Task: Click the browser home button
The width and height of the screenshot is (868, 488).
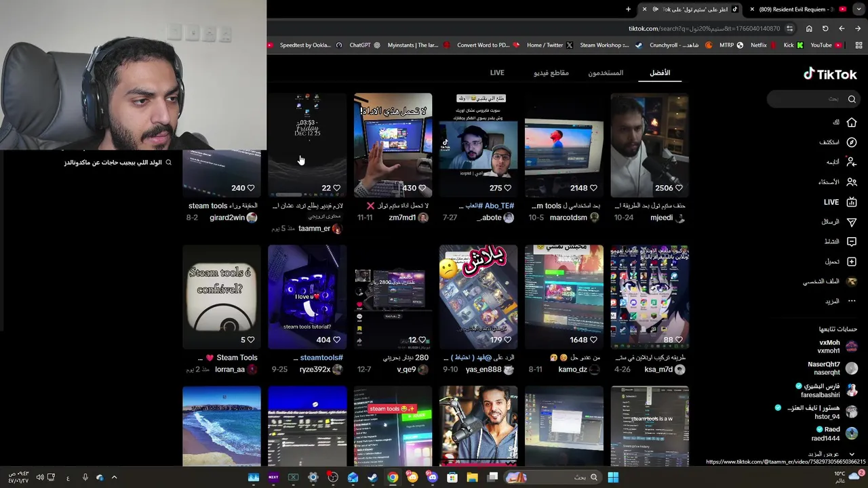Action: (x=809, y=28)
